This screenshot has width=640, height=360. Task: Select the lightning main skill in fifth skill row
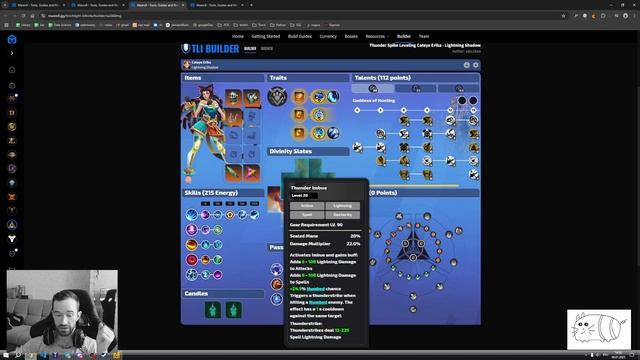[191, 275]
